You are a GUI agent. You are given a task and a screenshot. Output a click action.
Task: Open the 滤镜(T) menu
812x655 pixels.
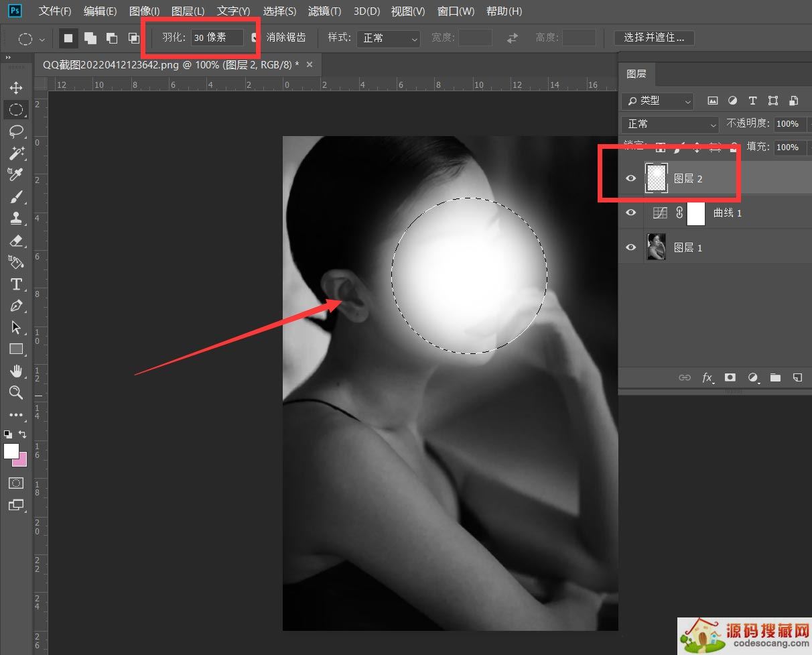(x=324, y=11)
